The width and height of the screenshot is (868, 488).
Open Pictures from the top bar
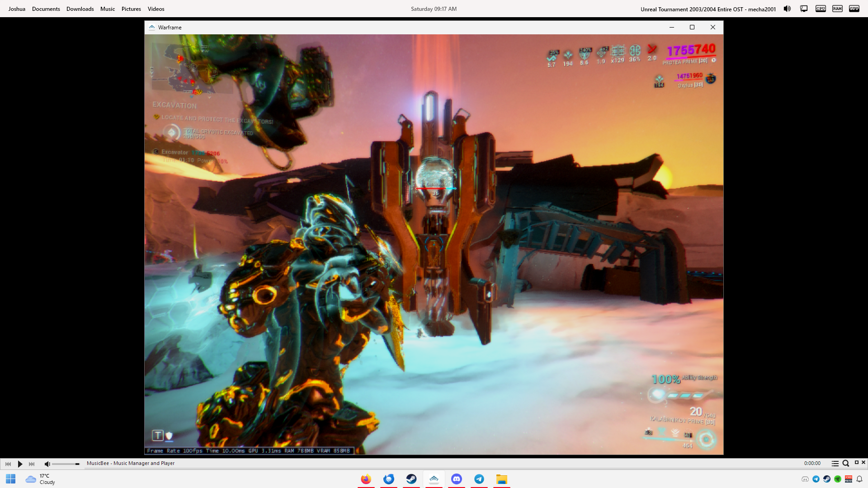[x=131, y=9]
